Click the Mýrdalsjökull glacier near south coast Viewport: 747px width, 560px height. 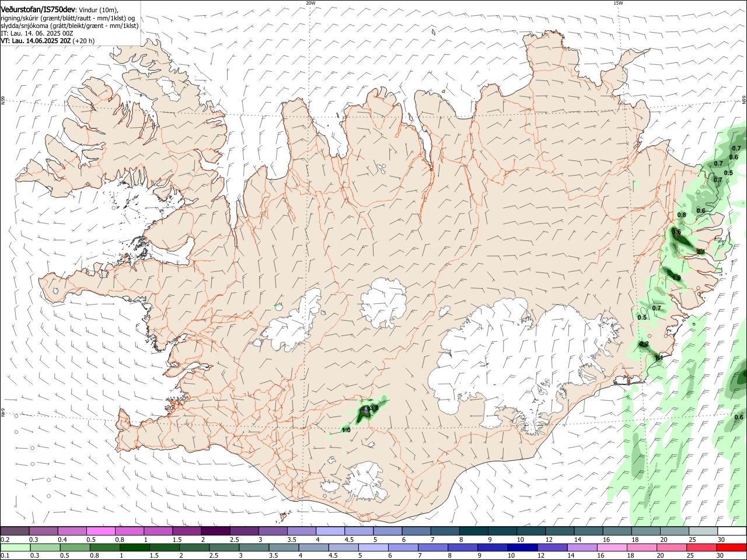[366, 481]
